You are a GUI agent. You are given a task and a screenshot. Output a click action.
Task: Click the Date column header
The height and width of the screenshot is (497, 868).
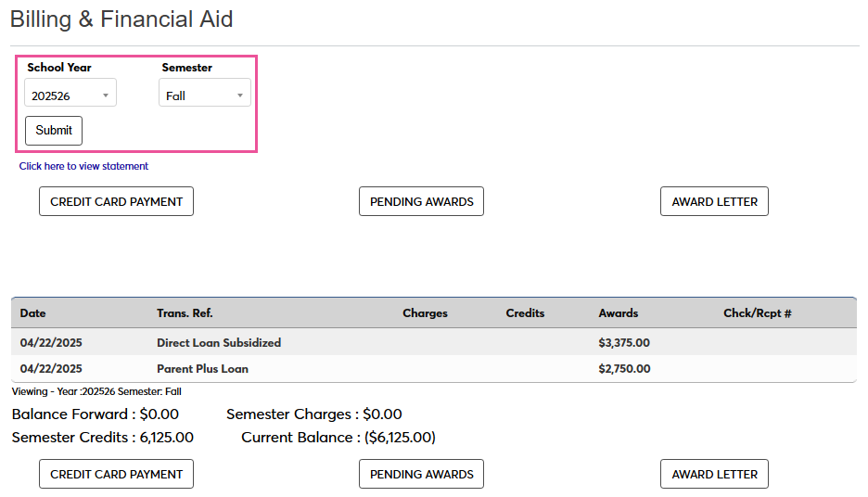tap(33, 313)
